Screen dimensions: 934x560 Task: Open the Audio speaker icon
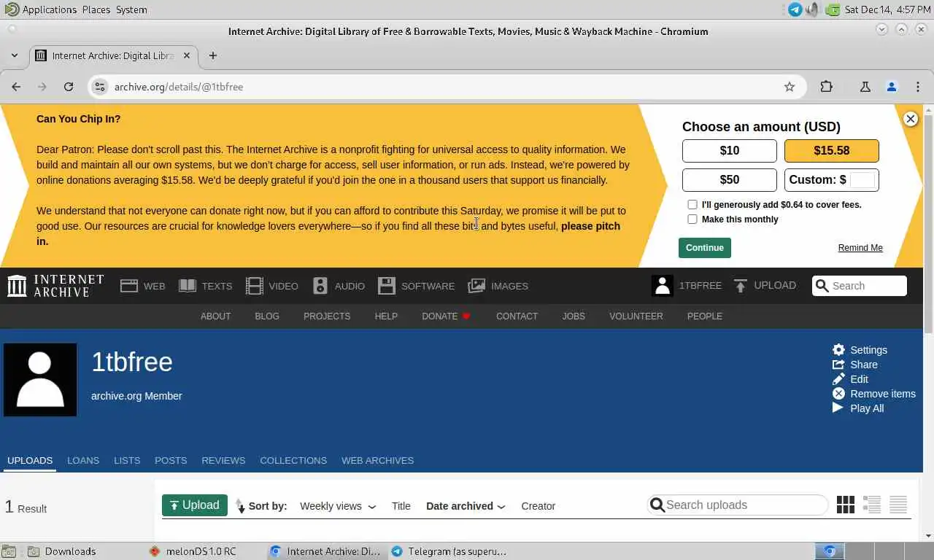(320, 286)
